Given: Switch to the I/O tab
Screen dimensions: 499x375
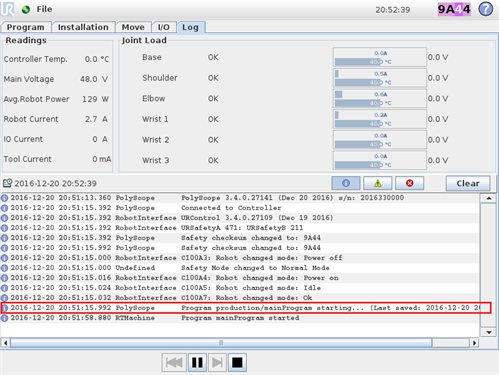Looking at the screenshot, I should tap(164, 27).
